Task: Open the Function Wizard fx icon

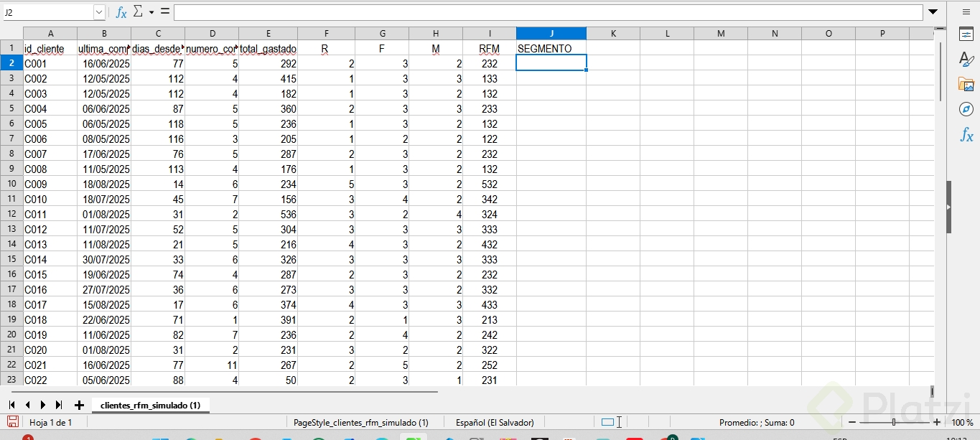Action: 121,12
